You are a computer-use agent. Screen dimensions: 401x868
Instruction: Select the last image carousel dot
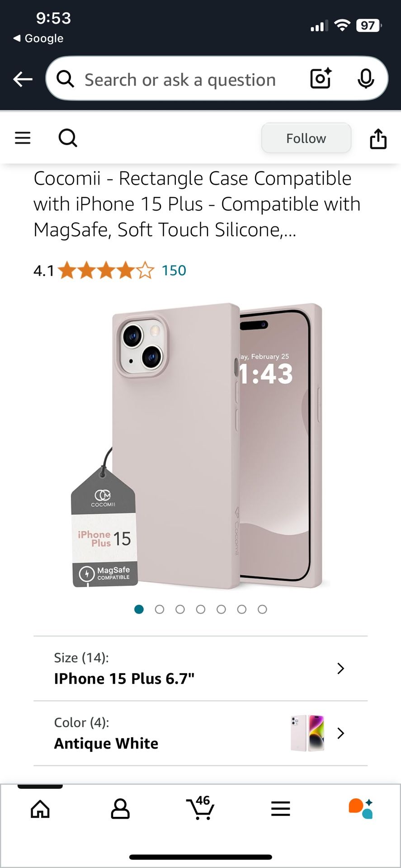coord(262,609)
